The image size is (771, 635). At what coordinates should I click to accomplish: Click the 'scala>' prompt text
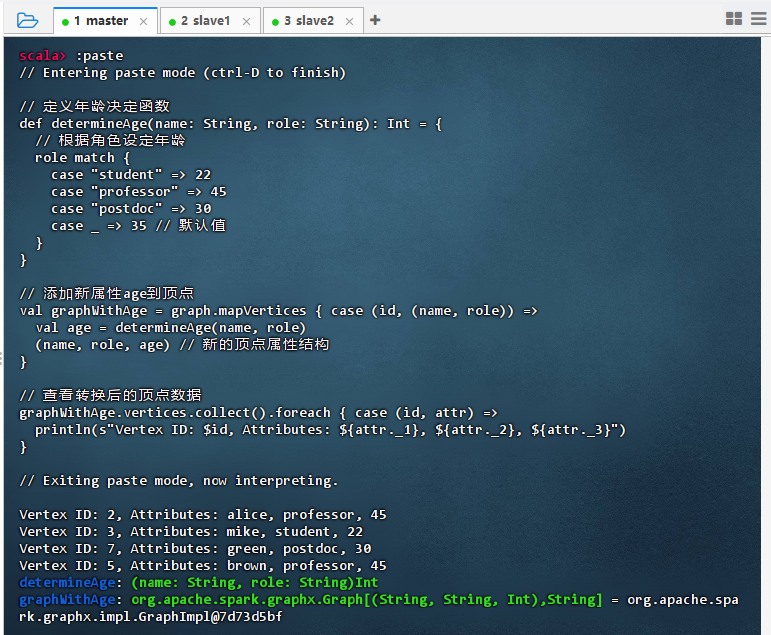[42, 56]
